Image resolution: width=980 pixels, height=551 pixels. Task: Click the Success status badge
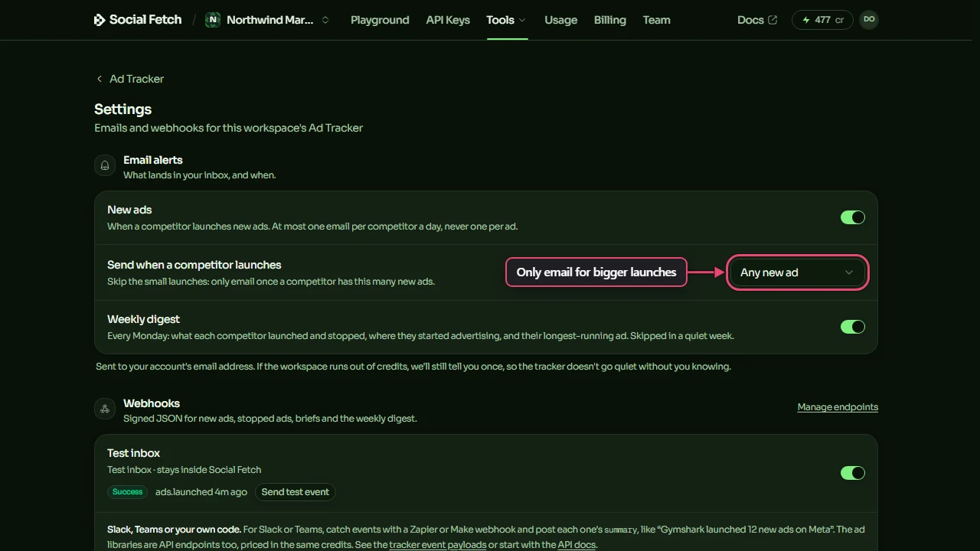[x=128, y=492]
